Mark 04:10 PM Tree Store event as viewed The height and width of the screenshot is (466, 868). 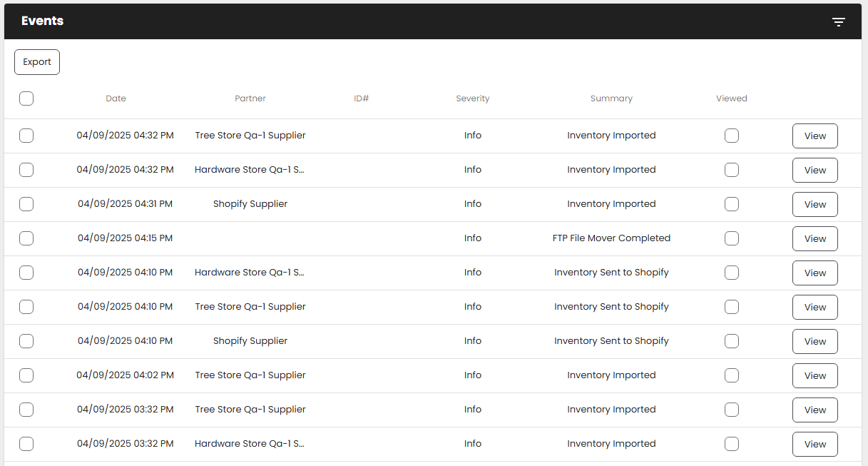(x=731, y=307)
